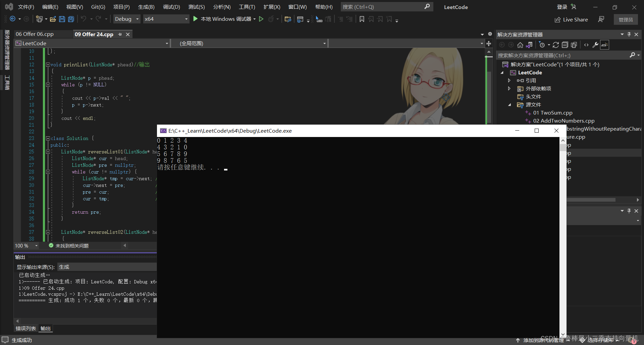Click in the 搜索 (Ctrl+Q) search box
This screenshot has width=644, height=345.
point(387,7)
